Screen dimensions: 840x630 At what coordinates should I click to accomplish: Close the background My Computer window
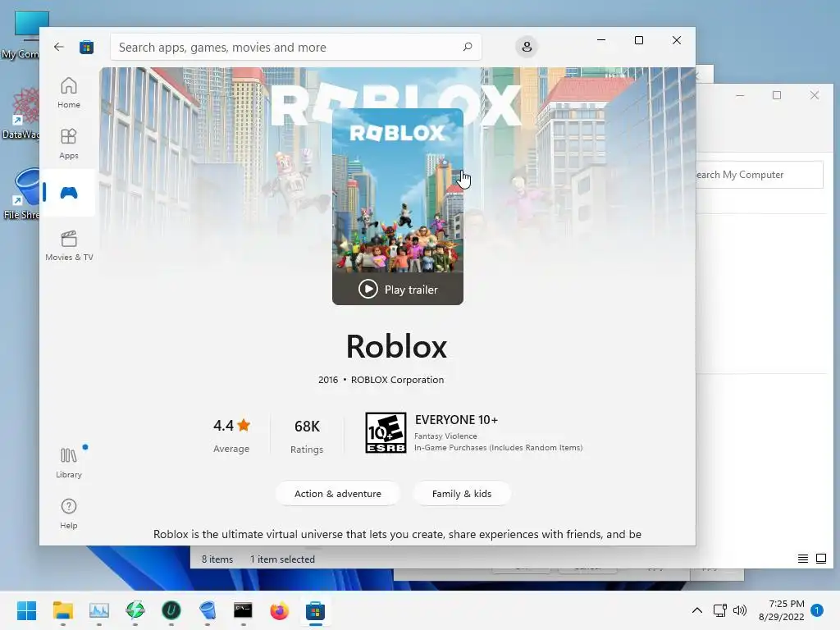pos(815,95)
